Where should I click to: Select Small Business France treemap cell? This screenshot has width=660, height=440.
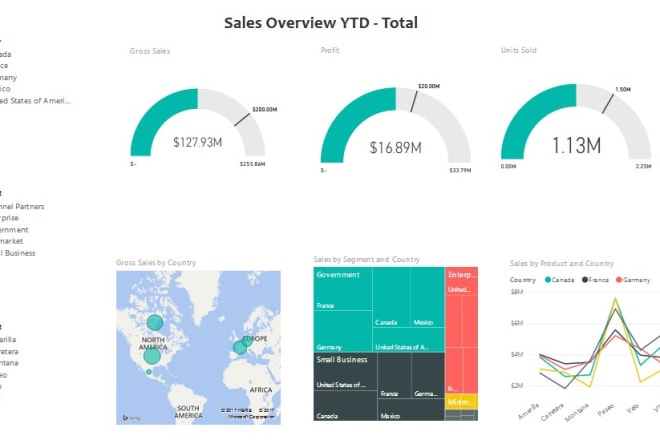(394, 376)
